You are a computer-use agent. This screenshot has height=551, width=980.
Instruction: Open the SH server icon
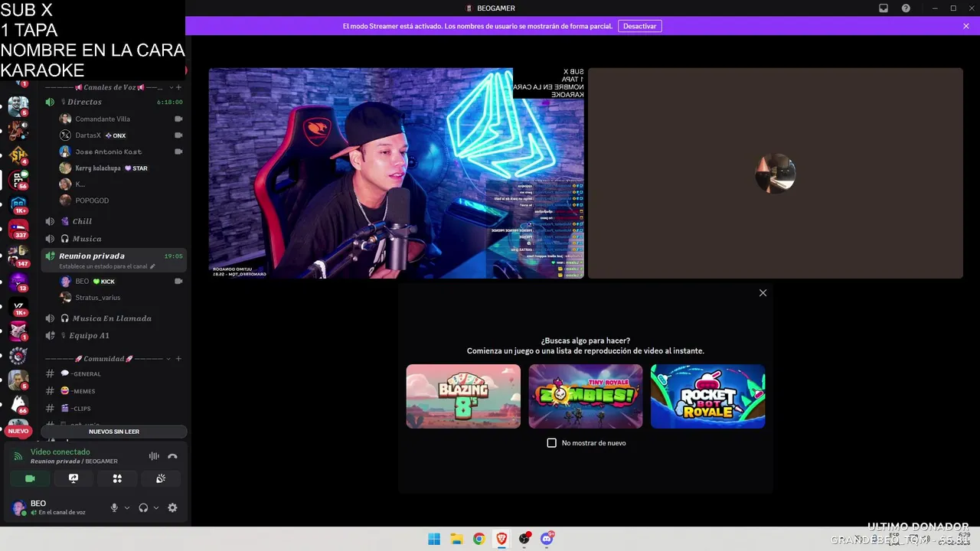pyautogui.click(x=18, y=155)
